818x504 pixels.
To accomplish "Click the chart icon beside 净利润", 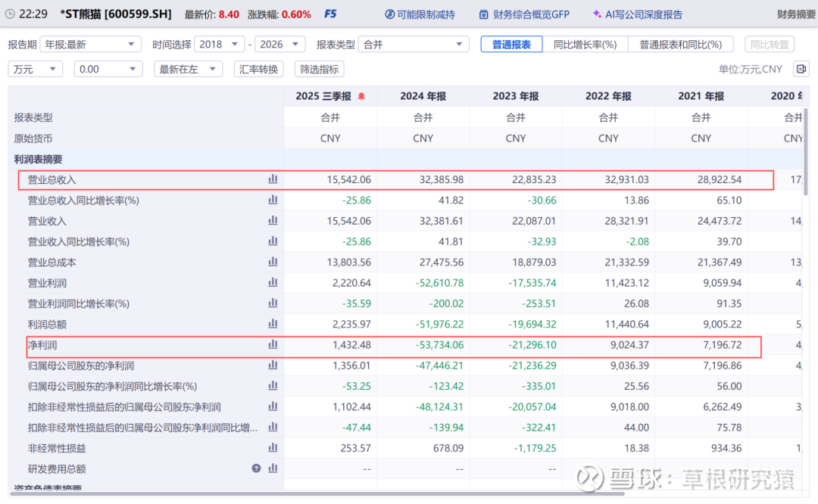I will tap(273, 344).
